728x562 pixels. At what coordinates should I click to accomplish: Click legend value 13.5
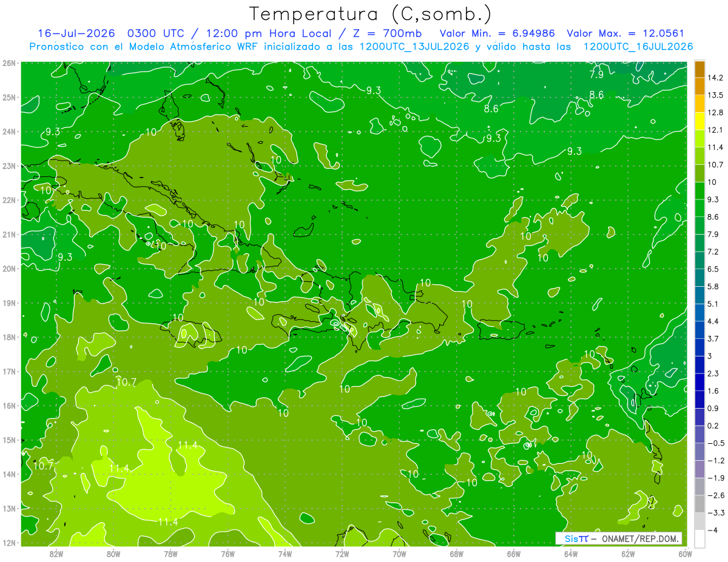pyautogui.click(x=716, y=95)
